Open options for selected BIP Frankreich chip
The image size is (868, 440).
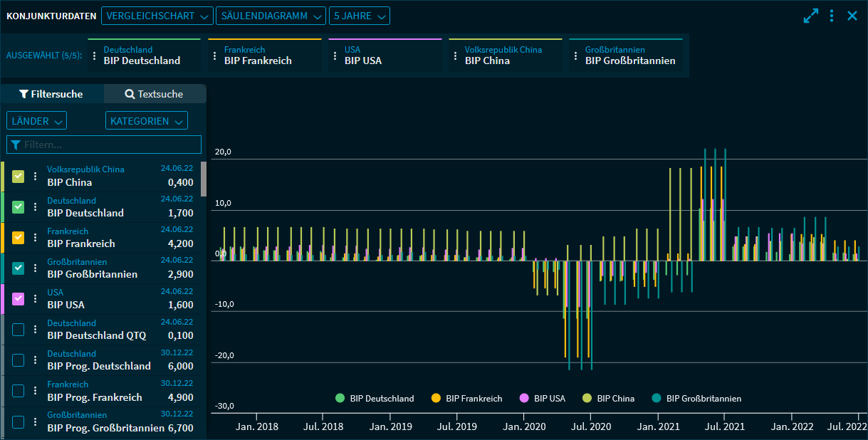215,56
